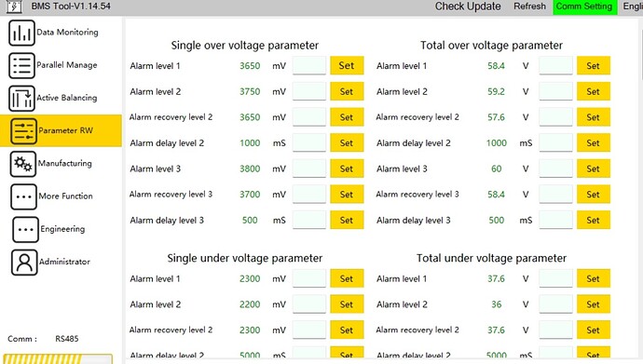
Task: Set total over voltage Alarm recovery level 3
Action: pos(594,195)
